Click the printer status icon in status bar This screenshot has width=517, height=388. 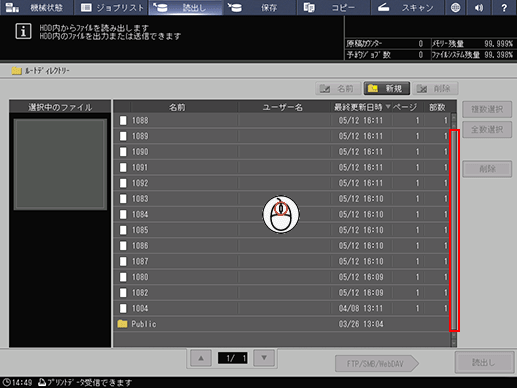click(42, 382)
